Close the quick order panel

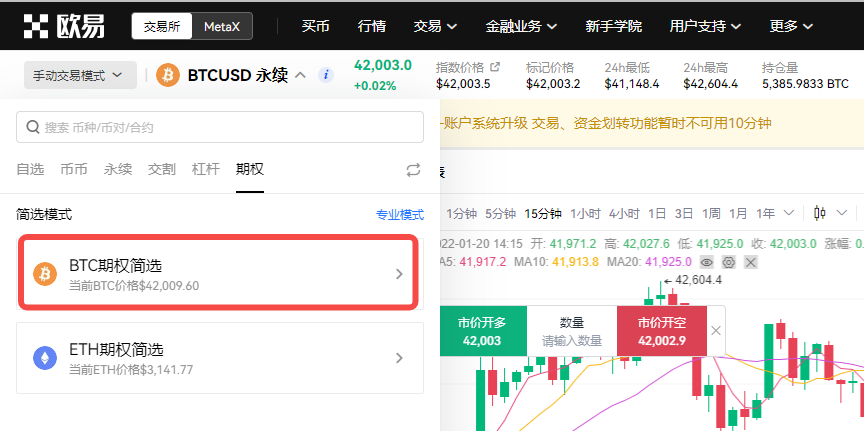click(x=716, y=331)
